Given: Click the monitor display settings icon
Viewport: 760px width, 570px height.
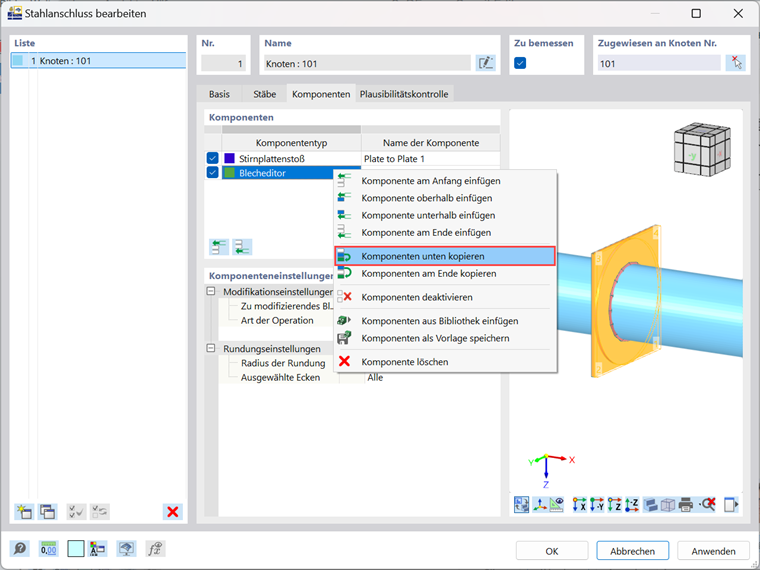Looking at the screenshot, I should pyautogui.click(x=127, y=549).
